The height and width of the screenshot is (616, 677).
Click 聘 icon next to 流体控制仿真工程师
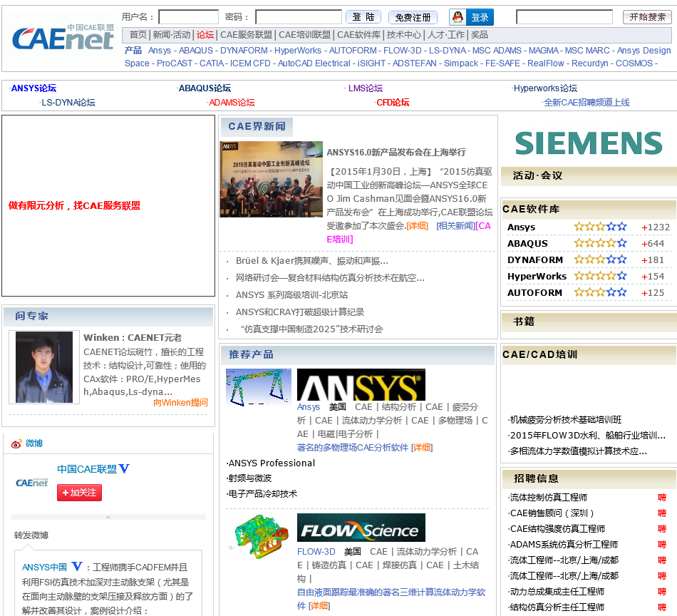[662, 498]
